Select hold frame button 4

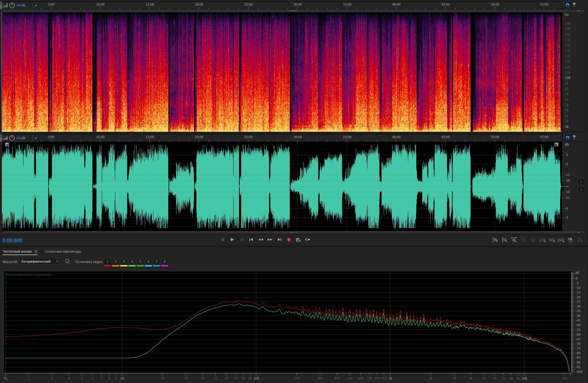[x=132, y=262]
